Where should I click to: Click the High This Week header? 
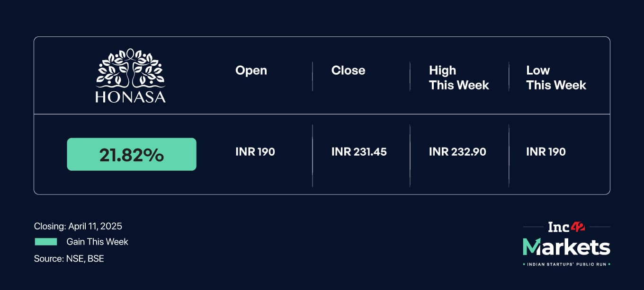pos(458,78)
